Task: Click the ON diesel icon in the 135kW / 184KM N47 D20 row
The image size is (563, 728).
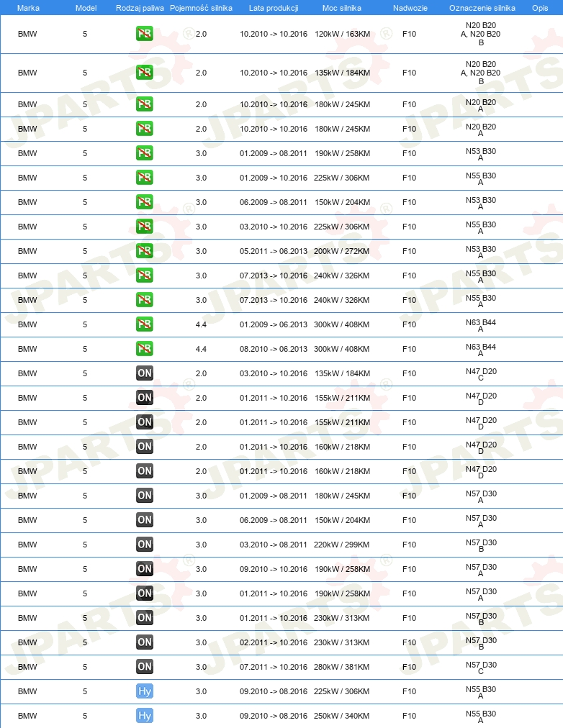Action: coord(145,373)
